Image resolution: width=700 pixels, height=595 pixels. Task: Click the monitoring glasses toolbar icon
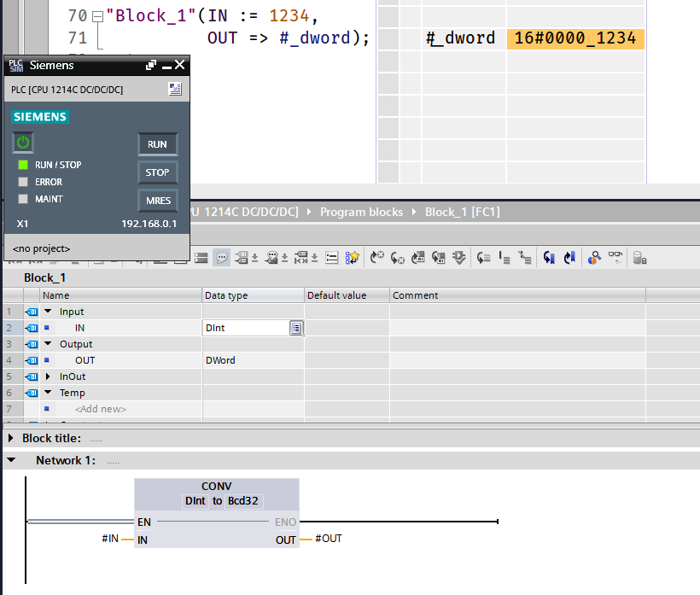[615, 256]
